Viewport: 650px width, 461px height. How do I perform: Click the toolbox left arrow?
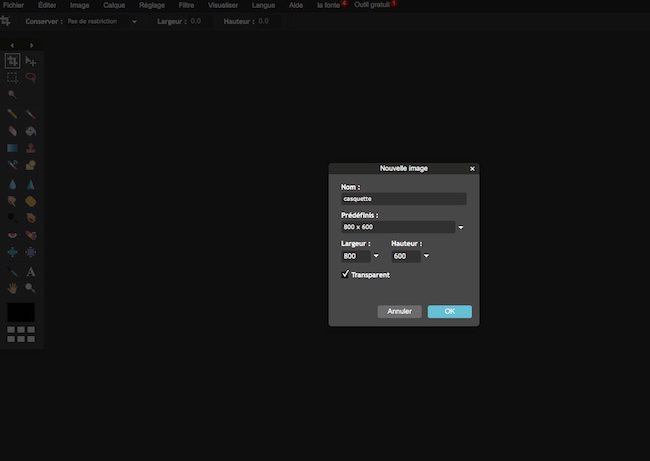12,45
